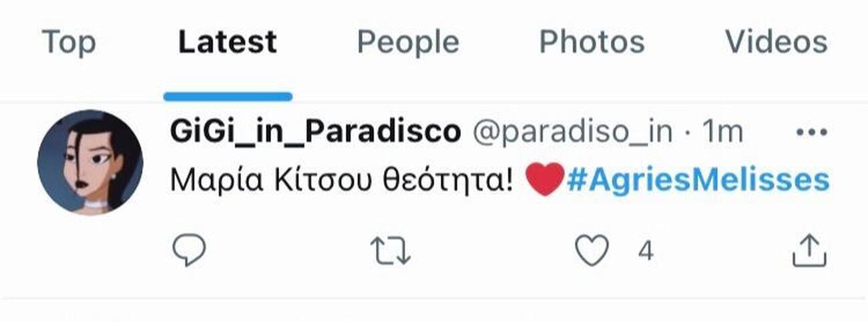Click the red heart emoji in the tweet
This screenshot has height=322, width=868.
pos(545,180)
